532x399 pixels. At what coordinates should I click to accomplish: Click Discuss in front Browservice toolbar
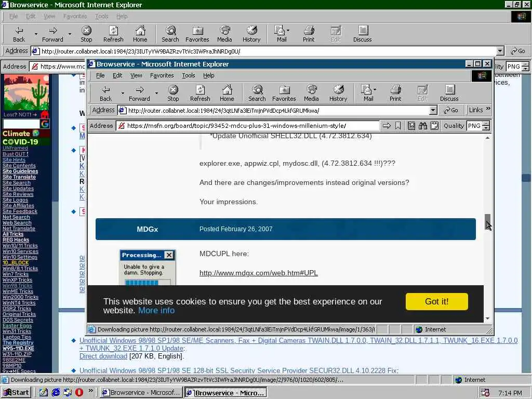pyautogui.click(x=449, y=93)
